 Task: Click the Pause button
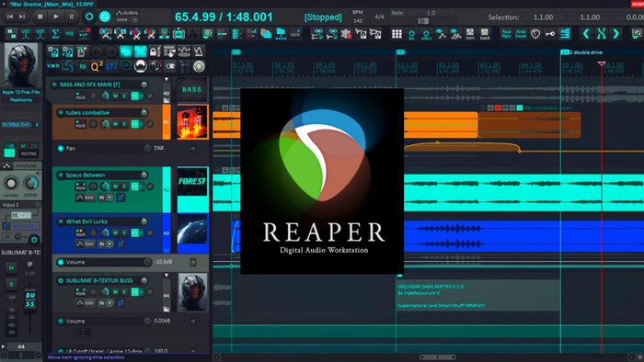coord(72,17)
